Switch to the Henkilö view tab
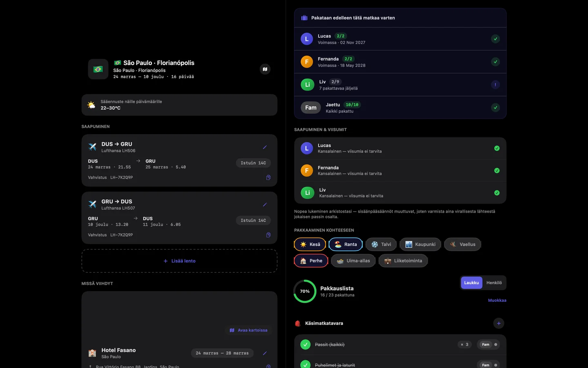The width and height of the screenshot is (588, 368). (x=494, y=283)
